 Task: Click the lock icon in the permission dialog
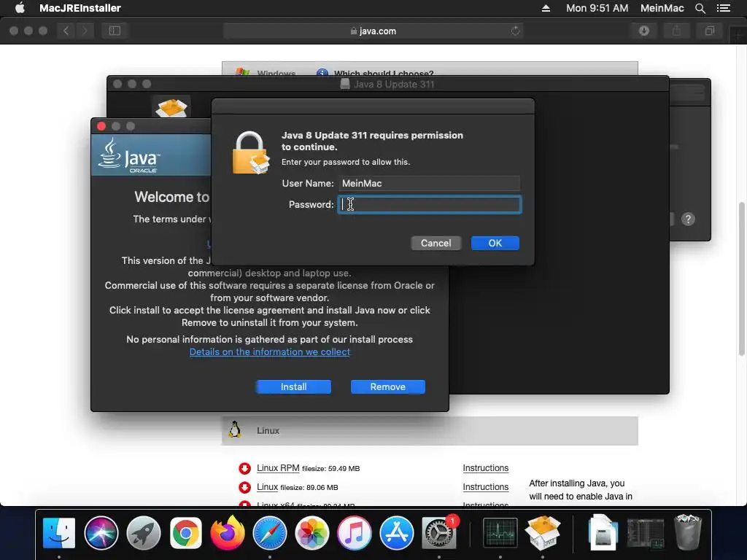tap(251, 152)
